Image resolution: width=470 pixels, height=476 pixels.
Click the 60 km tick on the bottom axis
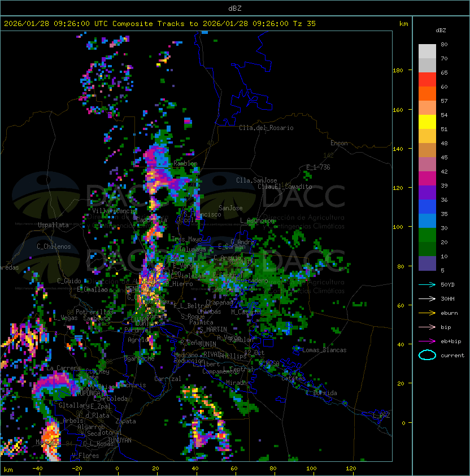[234, 469]
